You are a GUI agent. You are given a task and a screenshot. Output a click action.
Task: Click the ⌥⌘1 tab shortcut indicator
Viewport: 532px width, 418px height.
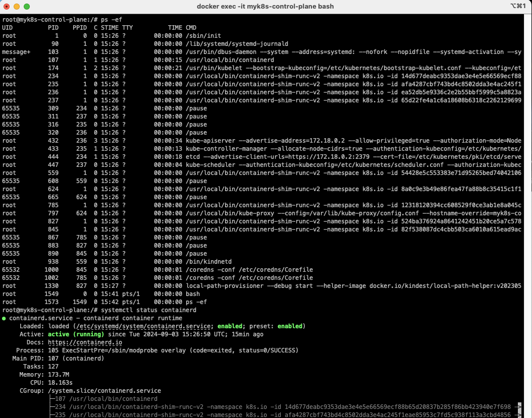[518, 6]
